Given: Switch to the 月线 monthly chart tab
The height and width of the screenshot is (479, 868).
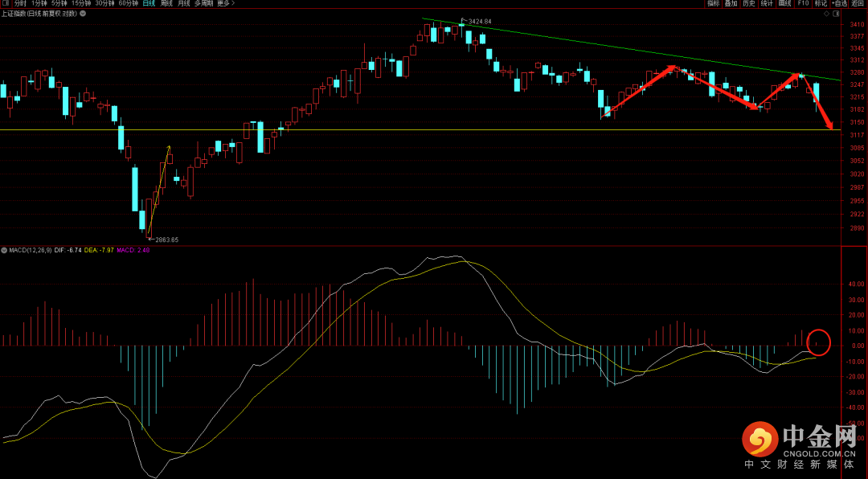Looking at the screenshot, I should [184, 3].
